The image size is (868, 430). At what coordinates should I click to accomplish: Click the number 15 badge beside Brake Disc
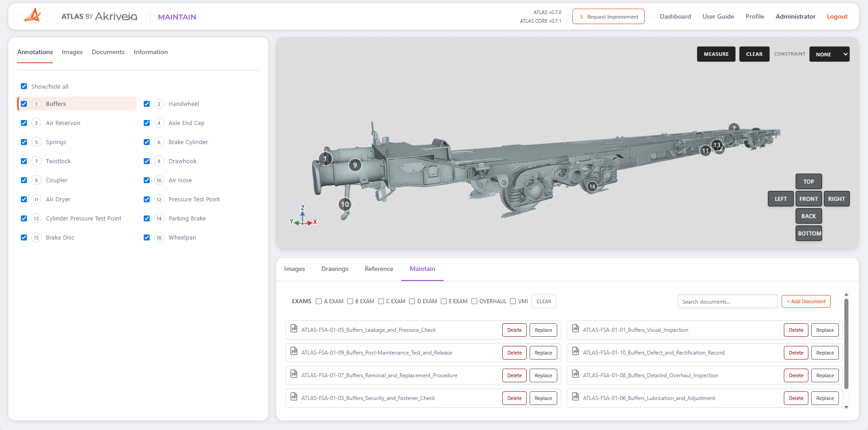coord(36,238)
